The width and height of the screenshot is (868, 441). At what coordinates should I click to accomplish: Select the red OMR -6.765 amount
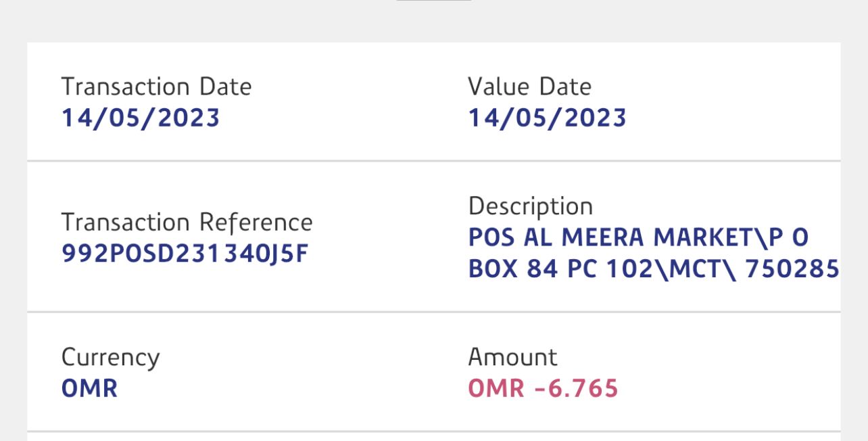pos(543,388)
